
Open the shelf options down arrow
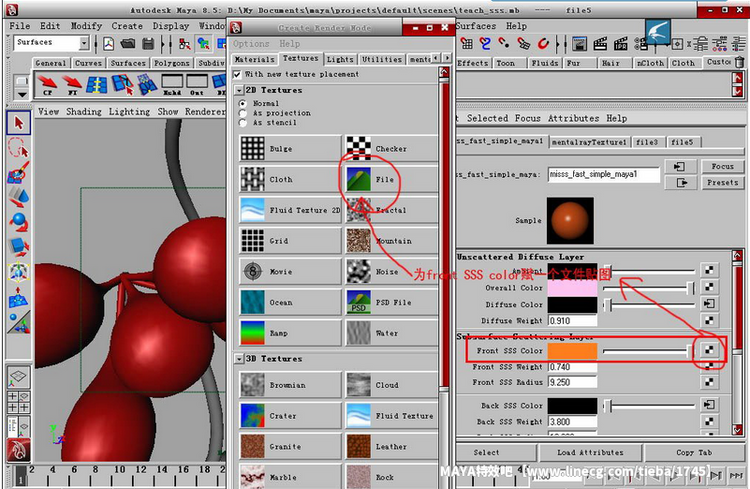pos(22,94)
